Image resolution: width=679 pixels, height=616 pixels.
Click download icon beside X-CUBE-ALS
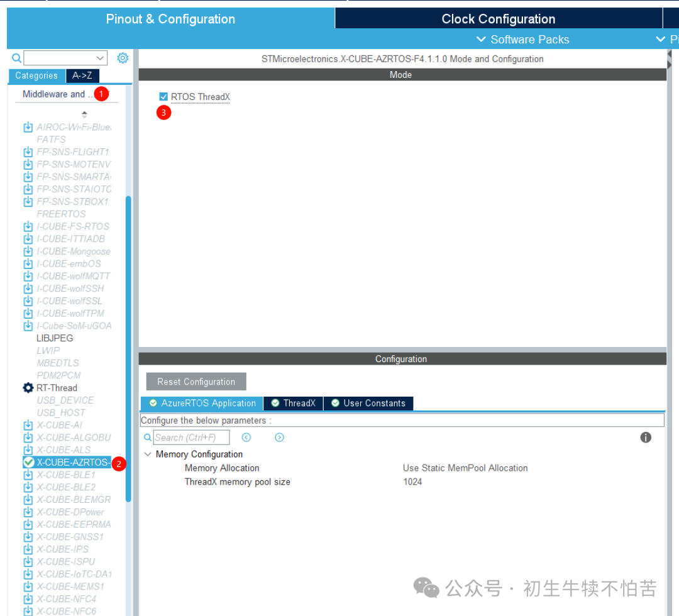tap(28, 450)
